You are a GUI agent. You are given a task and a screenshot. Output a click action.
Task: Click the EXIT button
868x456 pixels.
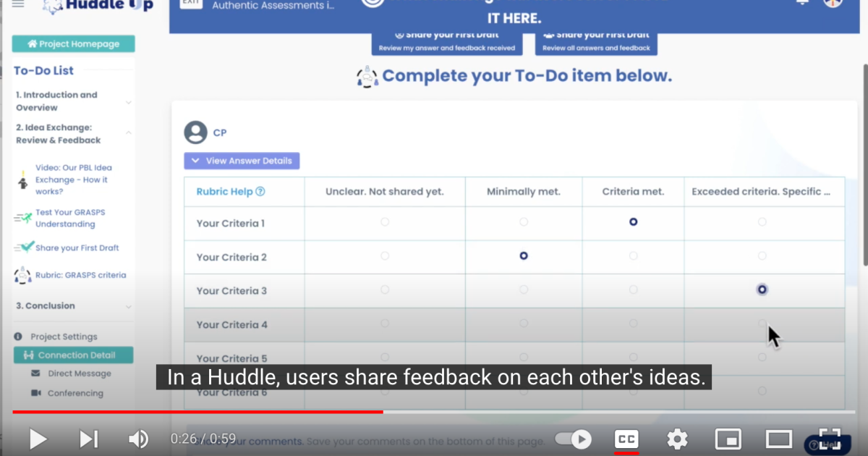pyautogui.click(x=190, y=4)
